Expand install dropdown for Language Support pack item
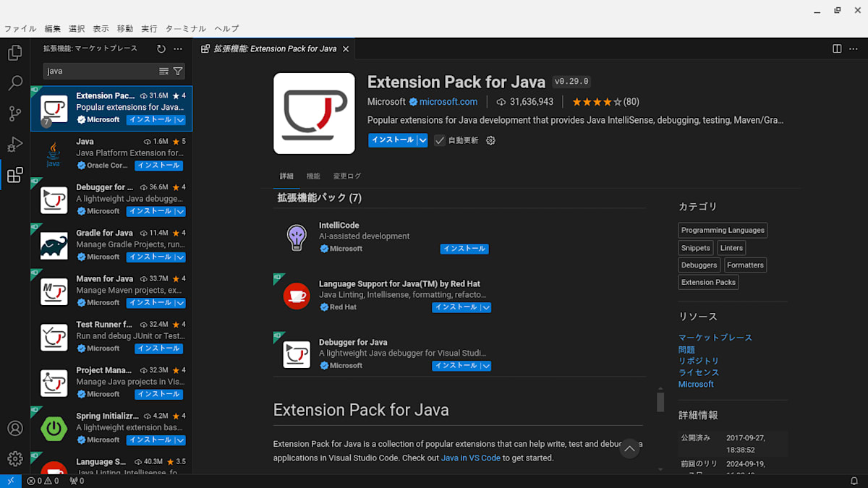The width and height of the screenshot is (868, 488). coord(486,307)
